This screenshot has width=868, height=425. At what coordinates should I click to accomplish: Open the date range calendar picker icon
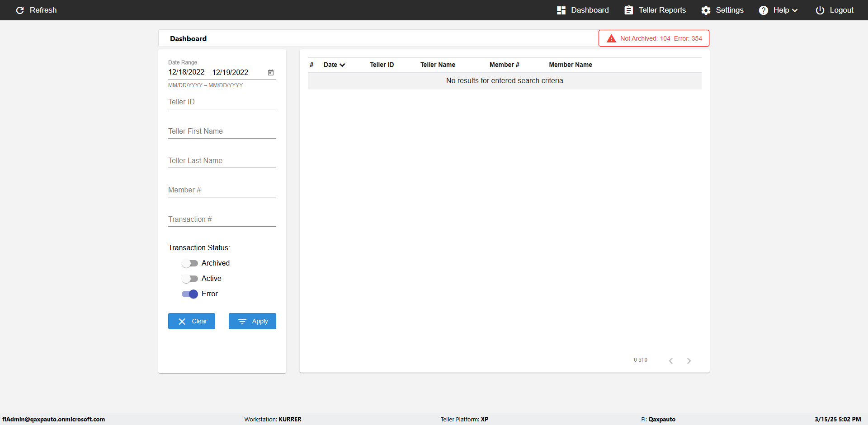coord(271,72)
